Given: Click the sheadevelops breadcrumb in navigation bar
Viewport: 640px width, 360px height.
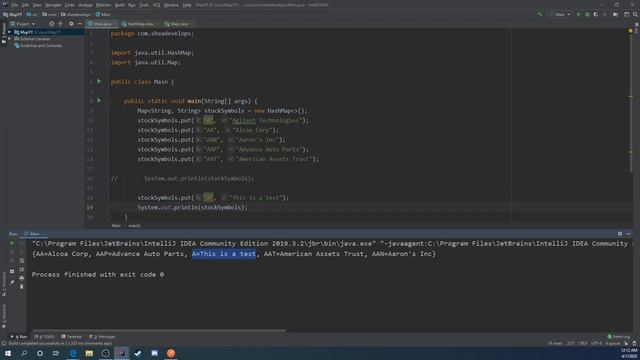Looking at the screenshot, I should coord(76,14).
